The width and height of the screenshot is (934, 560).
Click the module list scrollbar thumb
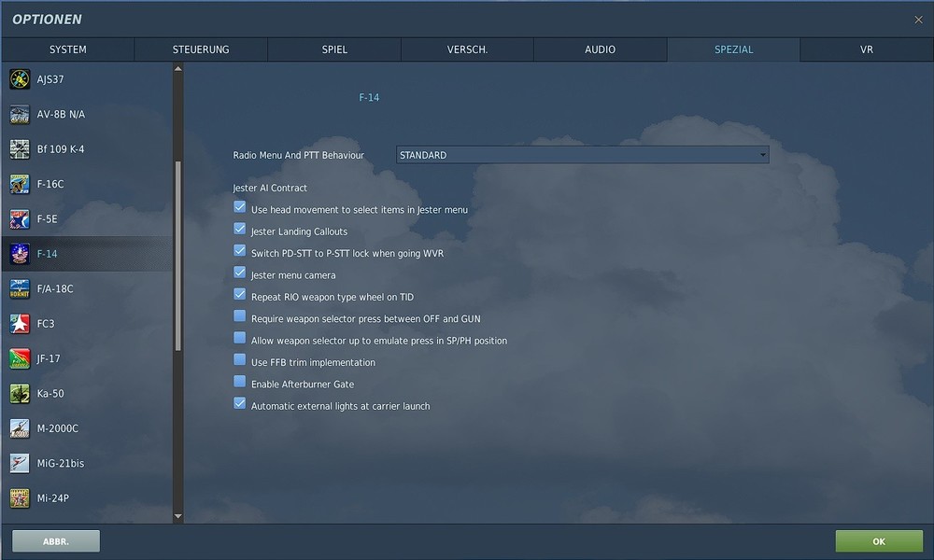(178, 256)
